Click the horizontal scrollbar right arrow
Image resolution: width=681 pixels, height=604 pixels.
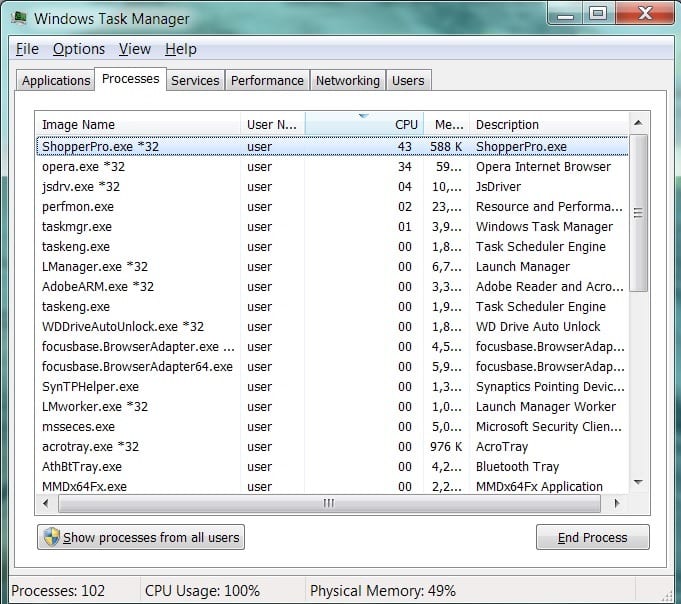click(x=617, y=504)
